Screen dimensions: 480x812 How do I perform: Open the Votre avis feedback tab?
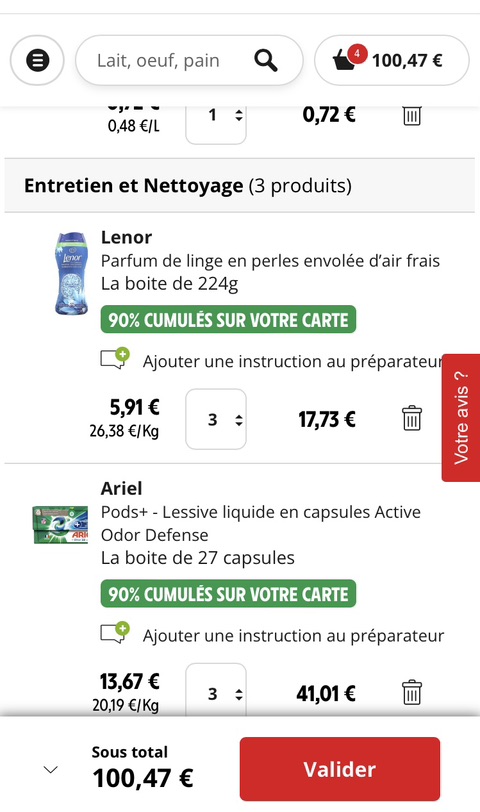(x=461, y=417)
